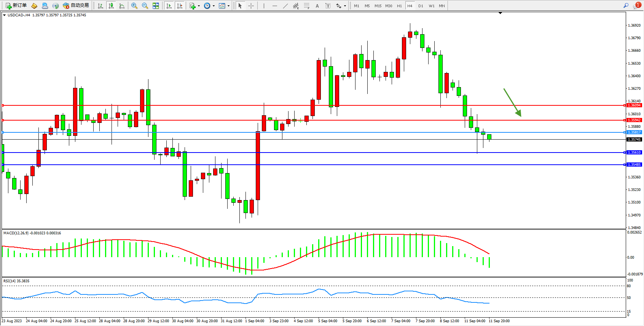Open the chart templates dropdown arrow
This screenshot has height=326, width=644.
click(x=228, y=6)
